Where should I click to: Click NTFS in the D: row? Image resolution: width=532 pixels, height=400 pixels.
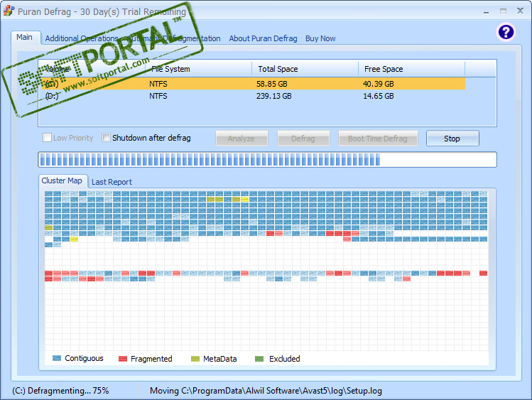click(x=158, y=96)
